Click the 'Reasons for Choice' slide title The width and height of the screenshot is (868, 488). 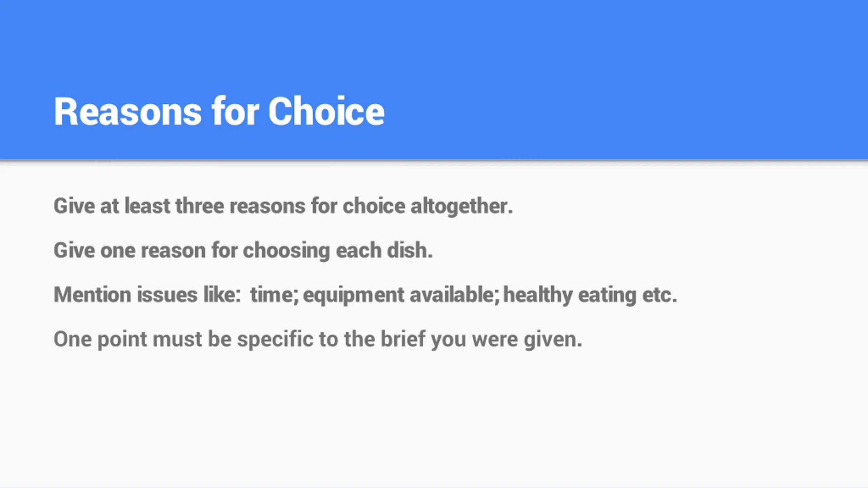pos(219,111)
